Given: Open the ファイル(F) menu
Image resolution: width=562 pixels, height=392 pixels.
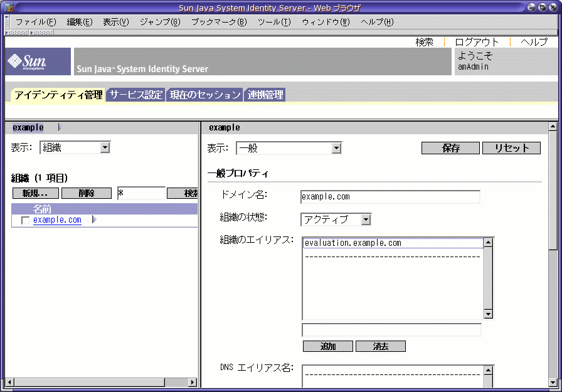Looking at the screenshot, I should click(x=36, y=22).
